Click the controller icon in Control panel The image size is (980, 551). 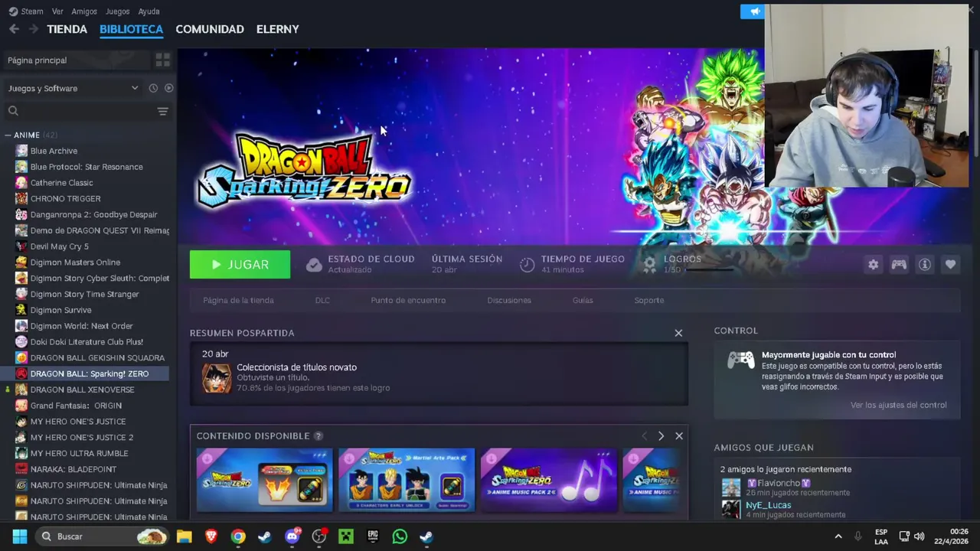pos(740,360)
